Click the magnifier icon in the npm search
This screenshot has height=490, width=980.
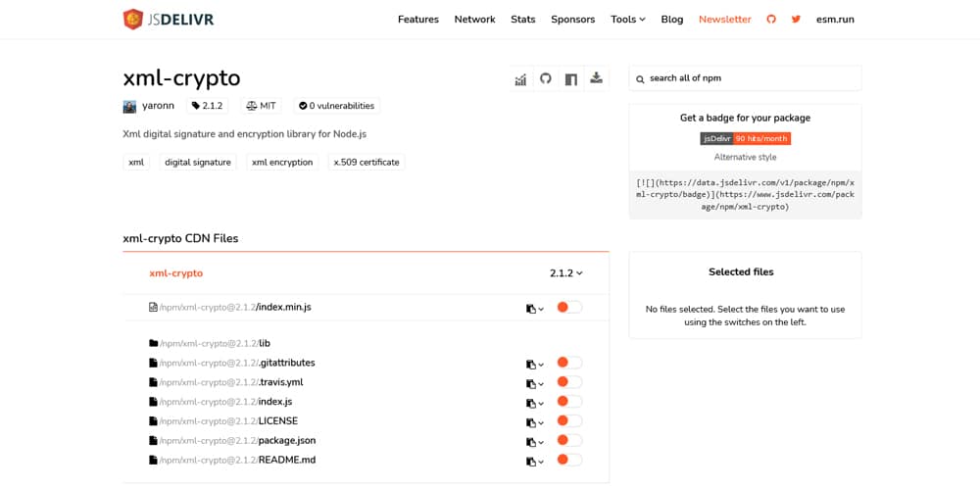(640, 79)
